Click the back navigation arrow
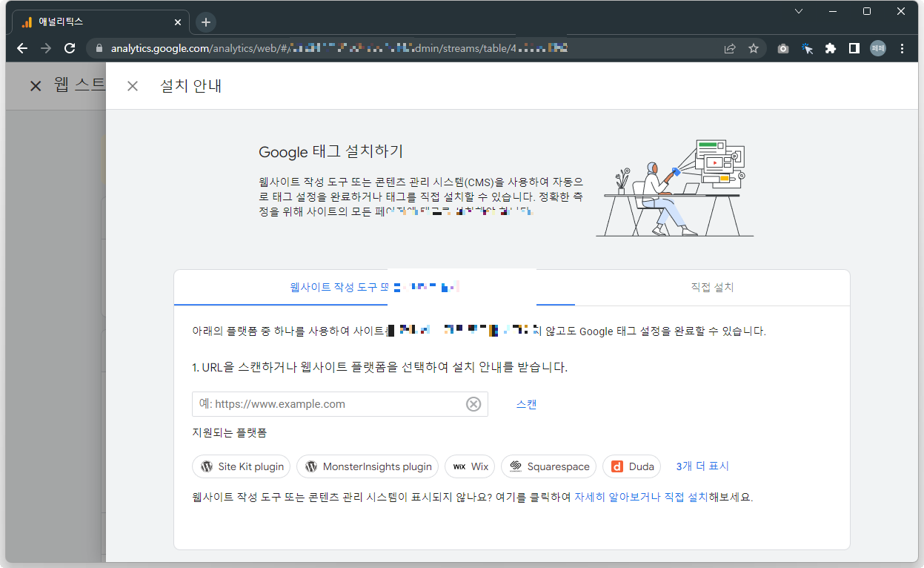Viewport: 924px width, 568px height. [x=22, y=48]
